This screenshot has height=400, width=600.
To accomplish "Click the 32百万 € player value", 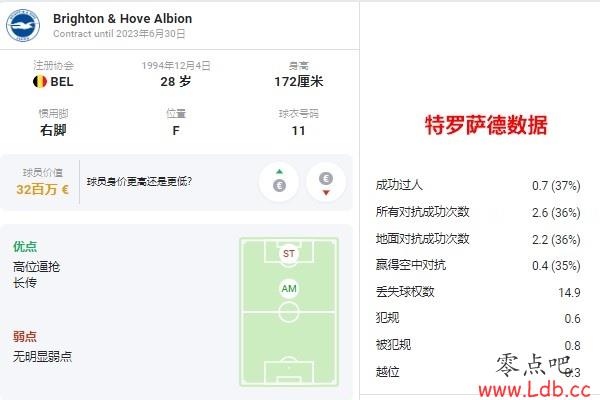I will click(x=42, y=189).
